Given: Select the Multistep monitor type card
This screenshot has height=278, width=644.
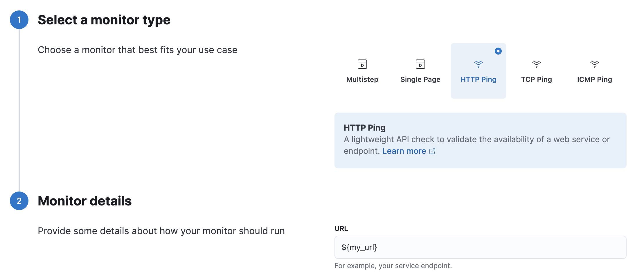Looking at the screenshot, I should [362, 71].
